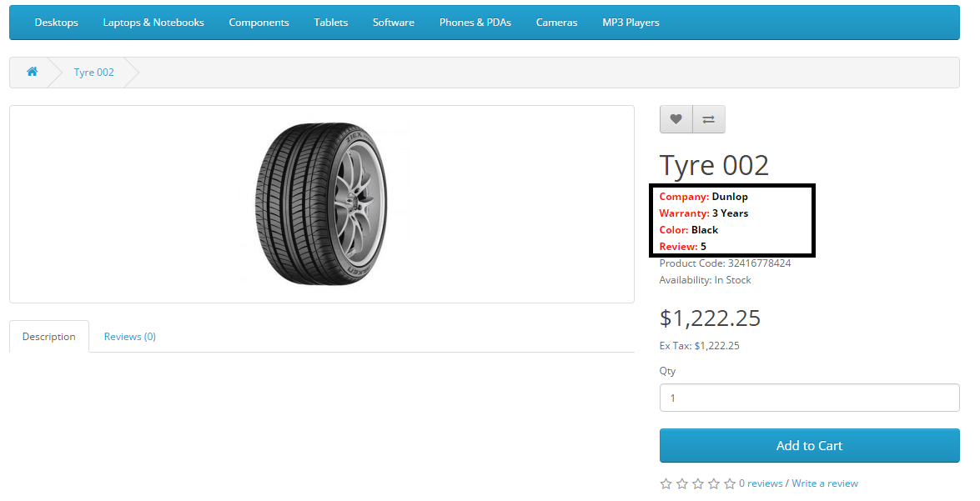The width and height of the screenshot is (980, 501).
Task: Click the tyre product image
Action: (x=321, y=204)
